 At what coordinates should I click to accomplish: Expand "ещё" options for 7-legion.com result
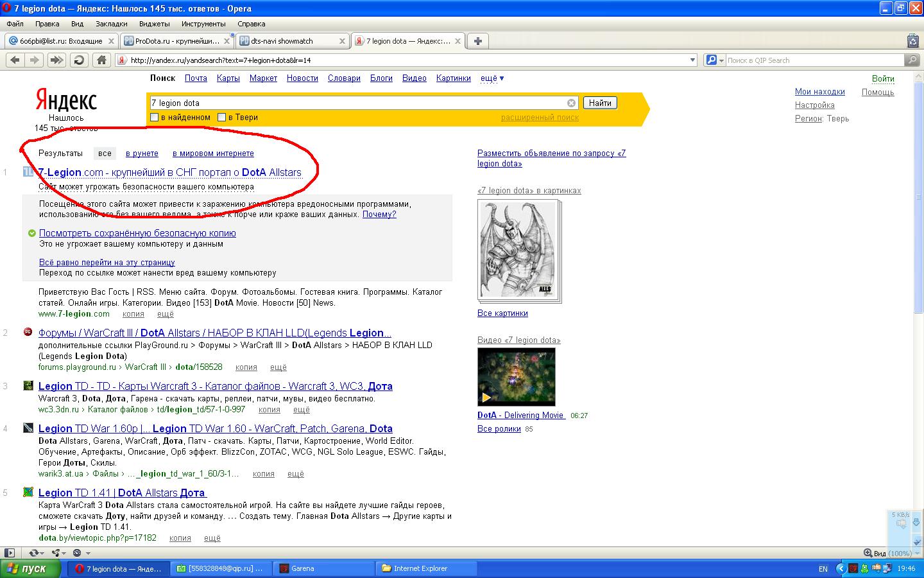pyautogui.click(x=166, y=314)
